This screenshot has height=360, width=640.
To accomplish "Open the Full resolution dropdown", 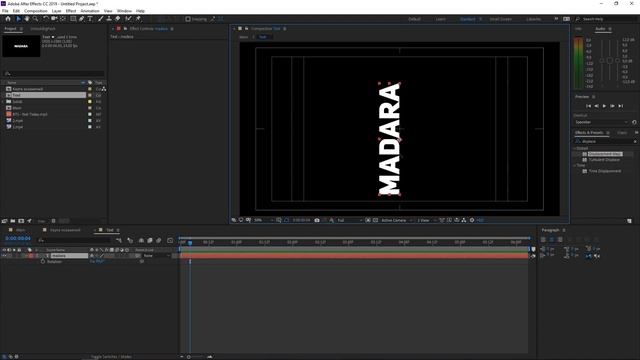I will click(x=349, y=220).
